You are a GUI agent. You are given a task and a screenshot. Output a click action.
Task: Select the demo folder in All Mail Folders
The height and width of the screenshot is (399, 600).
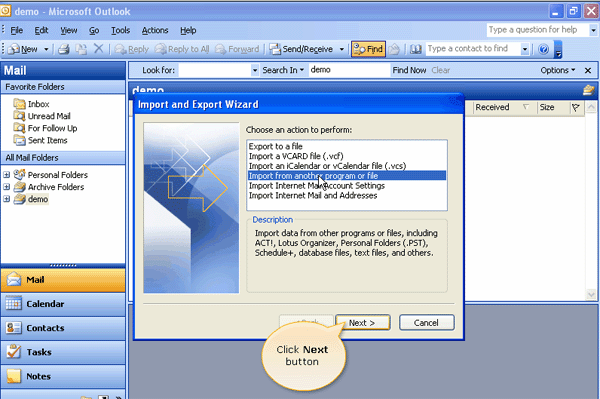[38, 199]
